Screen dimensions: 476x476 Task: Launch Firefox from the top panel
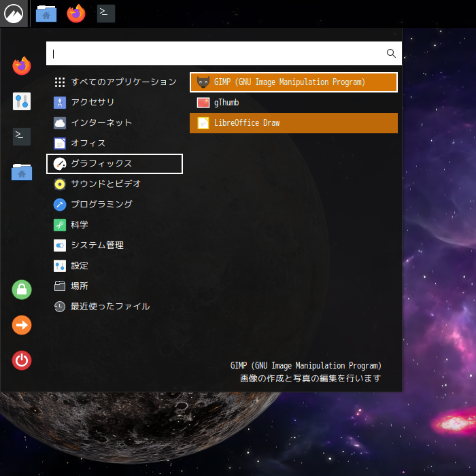76,14
